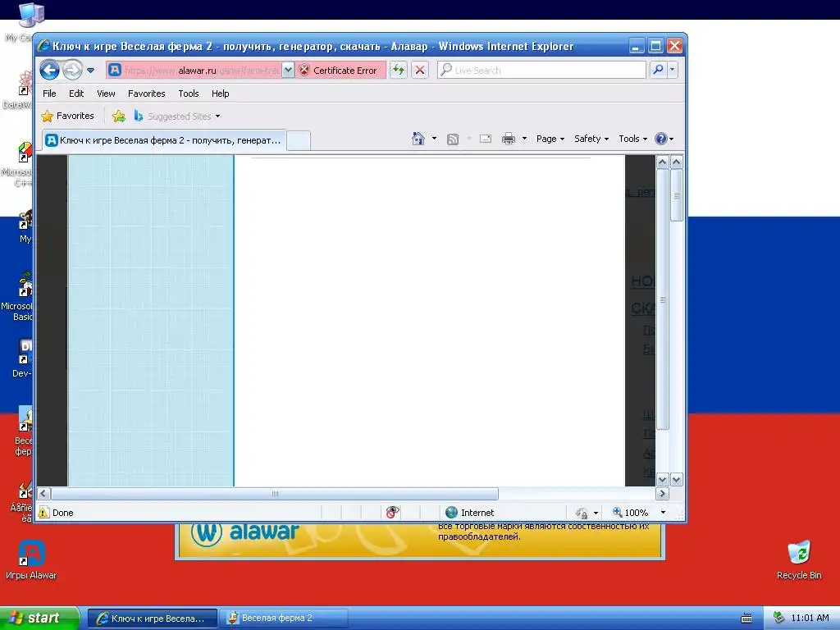840x630 pixels.
Task: Click the alawar logo banner behind browser
Action: point(244,532)
